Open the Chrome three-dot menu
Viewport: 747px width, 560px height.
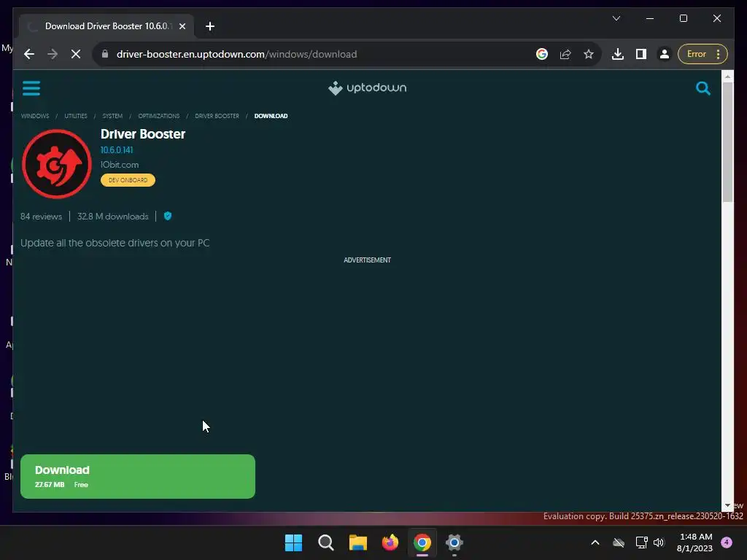(x=718, y=54)
